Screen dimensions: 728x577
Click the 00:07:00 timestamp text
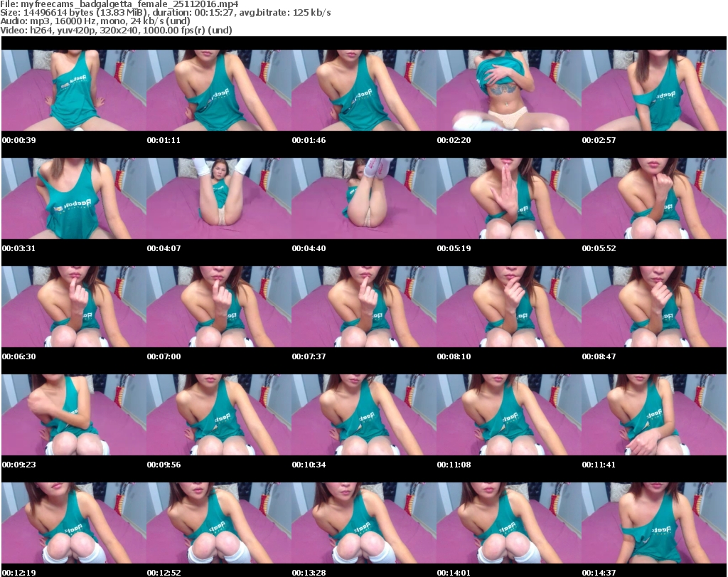(164, 356)
